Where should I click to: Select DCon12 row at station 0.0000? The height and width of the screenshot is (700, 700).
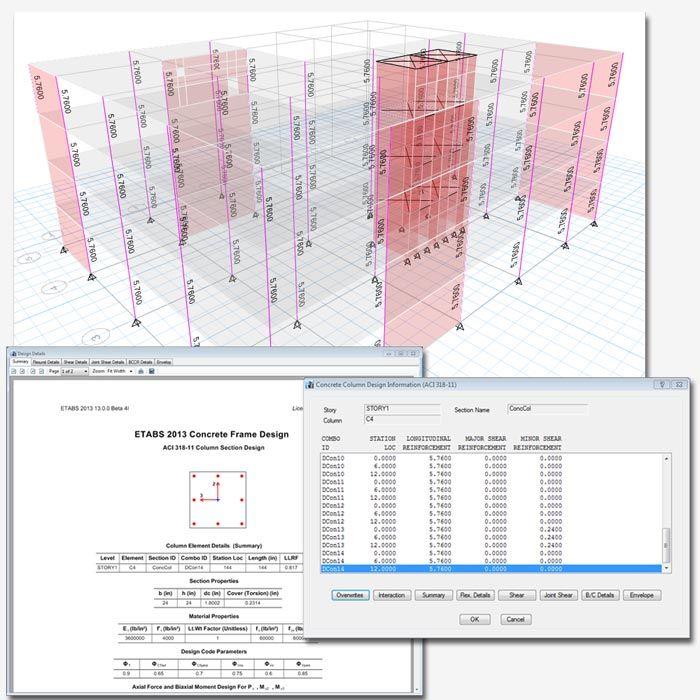491,506
